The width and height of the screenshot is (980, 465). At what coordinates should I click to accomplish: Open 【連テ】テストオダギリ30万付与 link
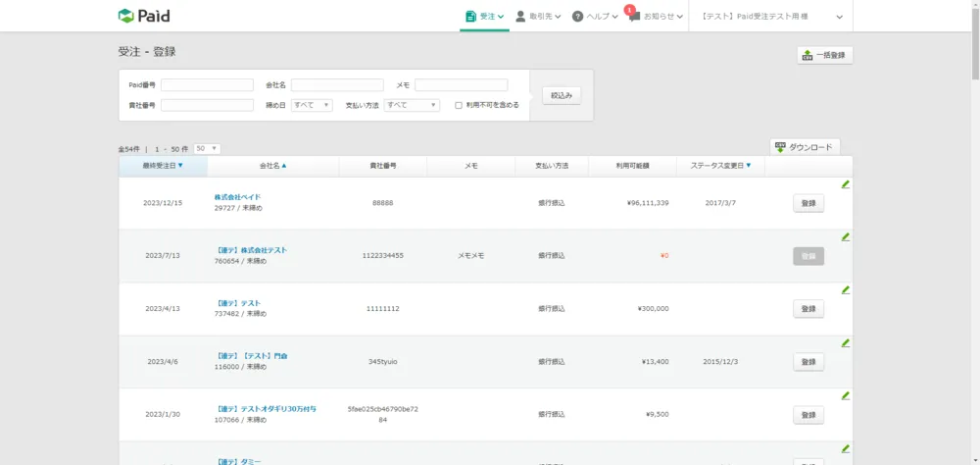(x=265, y=409)
